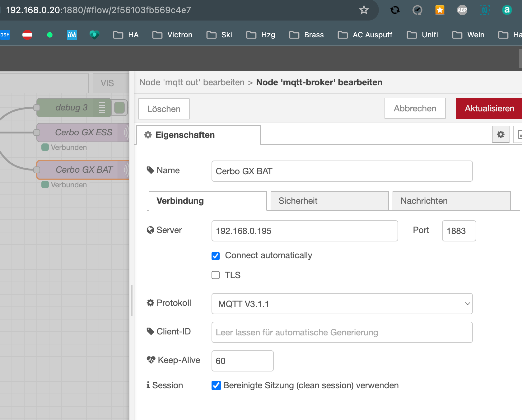Click the browser address bar URL
This screenshot has height=420, width=522.
(98, 10)
